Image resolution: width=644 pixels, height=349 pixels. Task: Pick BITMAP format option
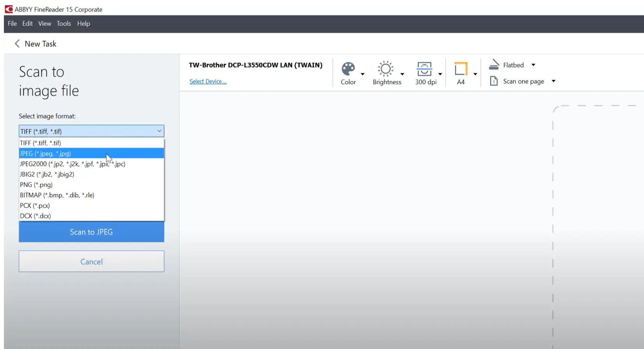57,195
